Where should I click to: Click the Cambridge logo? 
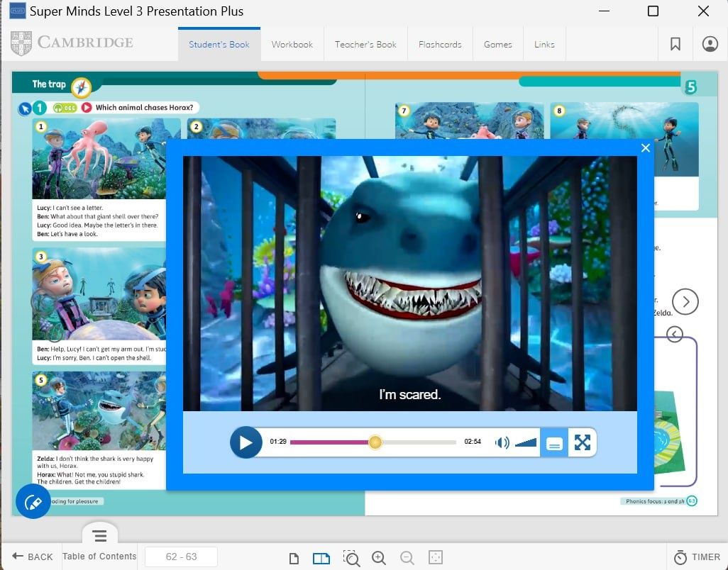72,43
